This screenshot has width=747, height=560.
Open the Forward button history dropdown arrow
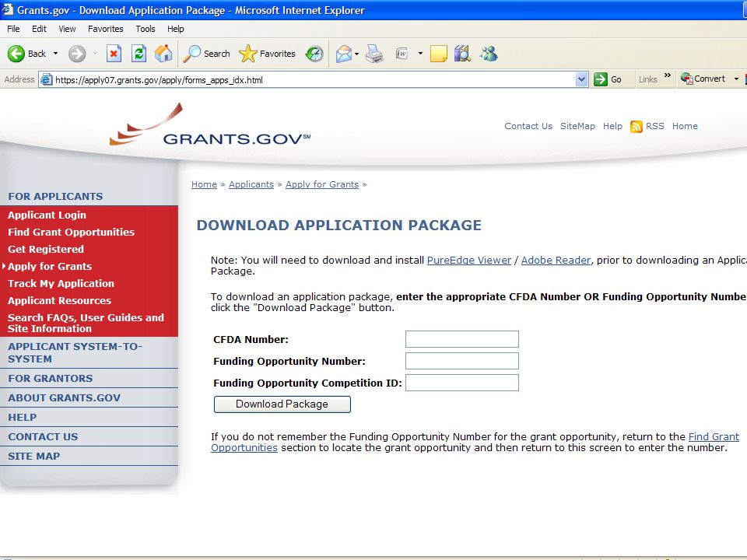pos(95,54)
